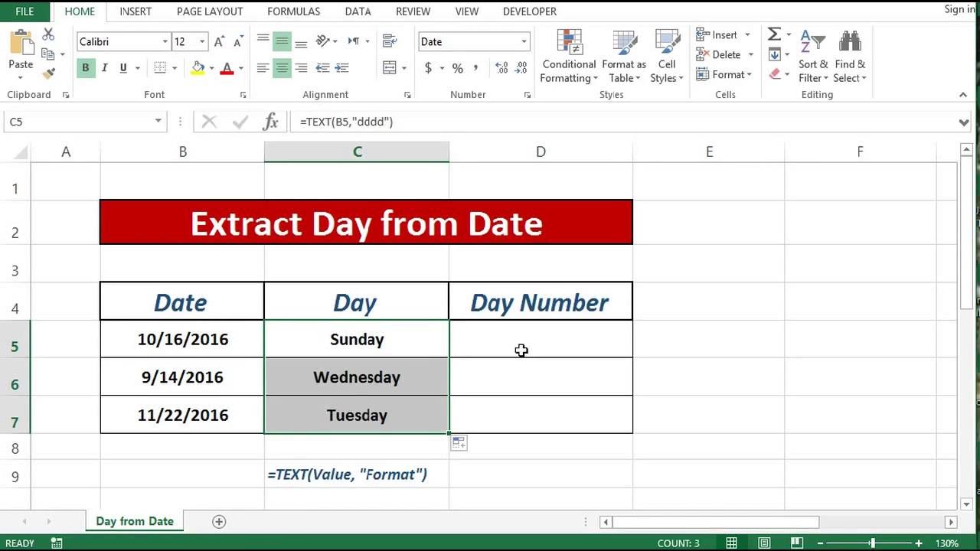
Task: Click the Cut scissors icon
Action: coord(48,35)
